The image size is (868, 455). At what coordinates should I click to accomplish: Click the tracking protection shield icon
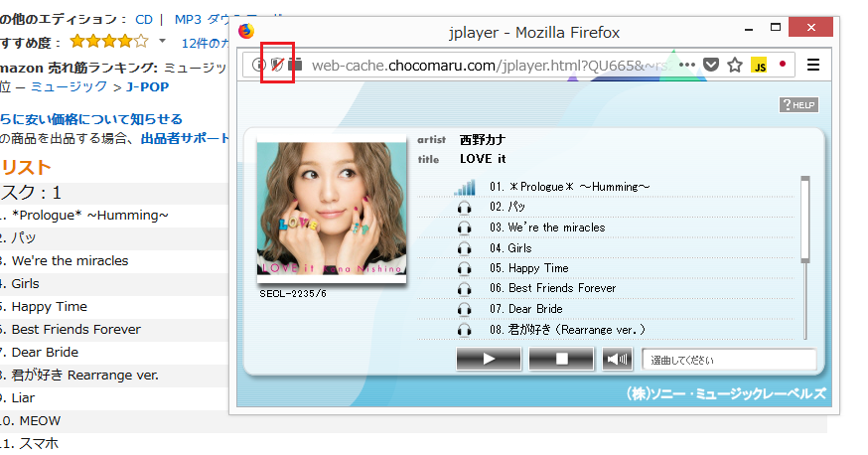coord(277,66)
